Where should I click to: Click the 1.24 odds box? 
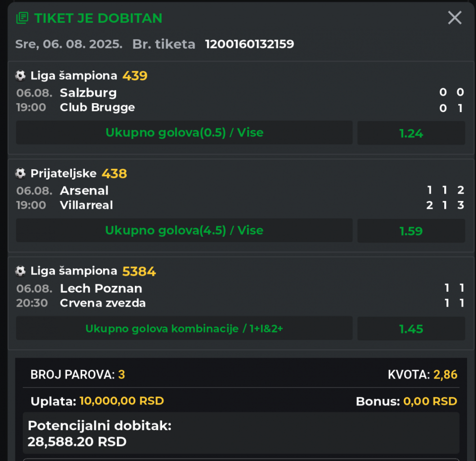(x=411, y=133)
